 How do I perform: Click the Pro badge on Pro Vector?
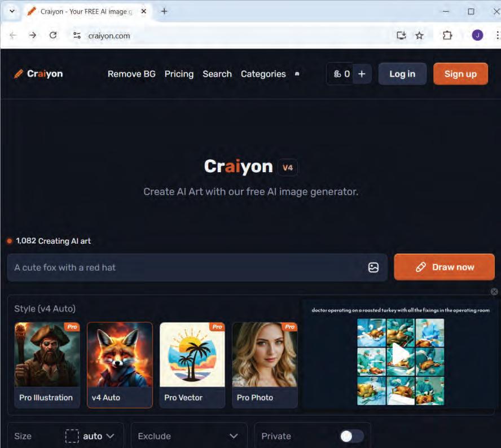tap(217, 327)
